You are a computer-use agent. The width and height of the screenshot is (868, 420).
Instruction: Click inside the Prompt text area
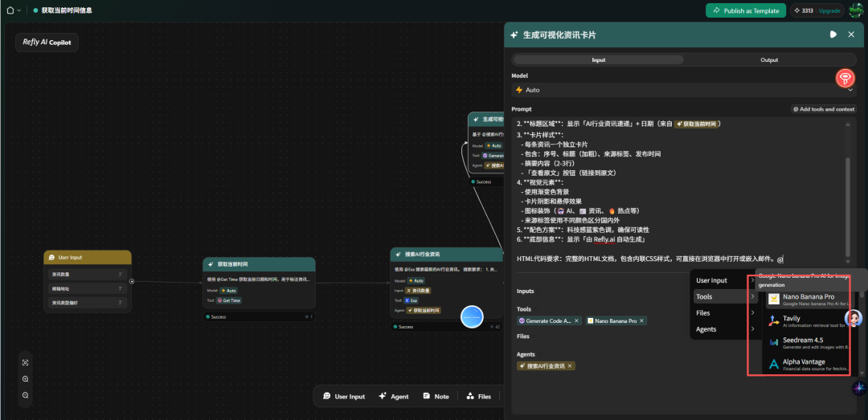click(x=678, y=192)
